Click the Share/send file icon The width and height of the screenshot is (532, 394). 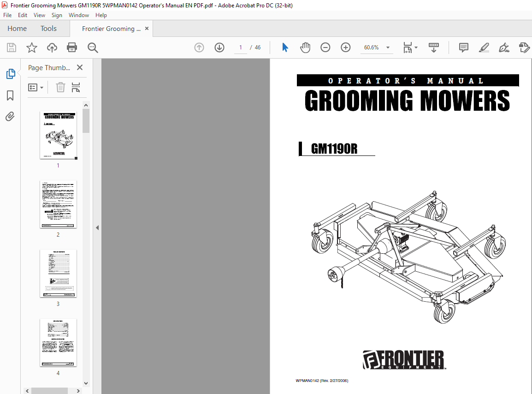tap(524, 48)
